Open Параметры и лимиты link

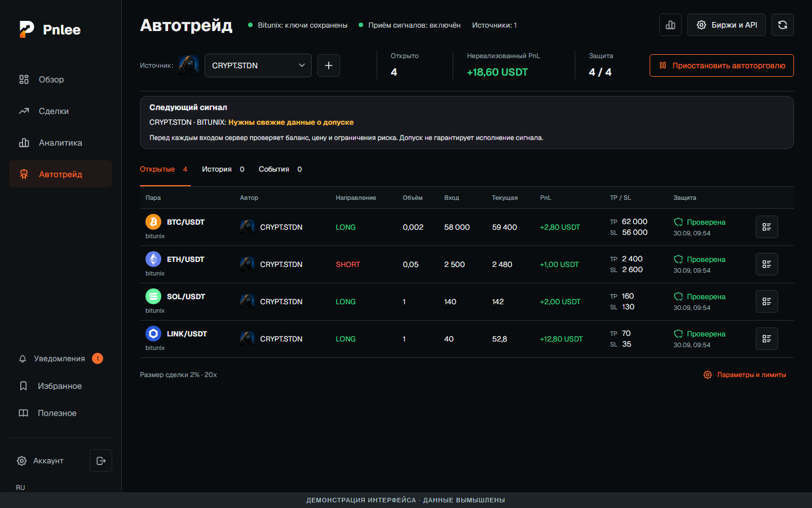[x=745, y=375]
